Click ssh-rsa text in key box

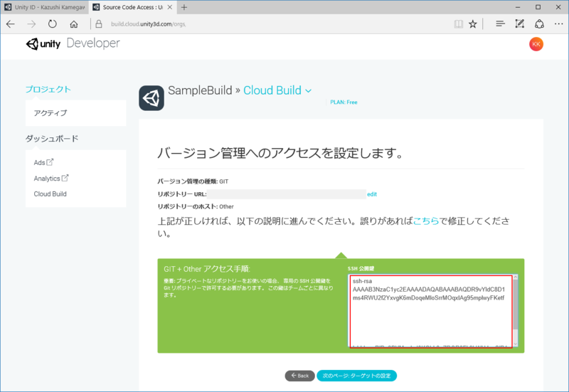362,281
